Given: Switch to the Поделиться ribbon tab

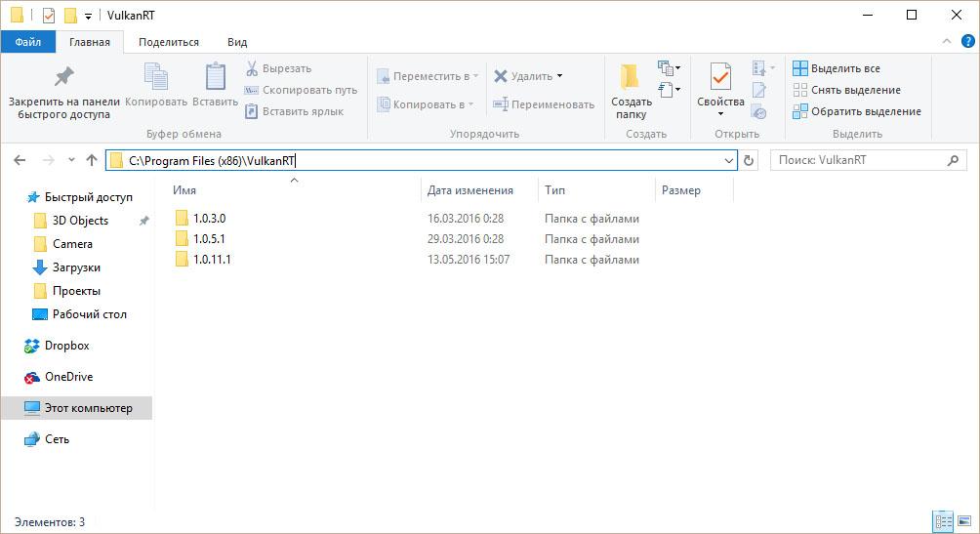Looking at the screenshot, I should [x=169, y=42].
